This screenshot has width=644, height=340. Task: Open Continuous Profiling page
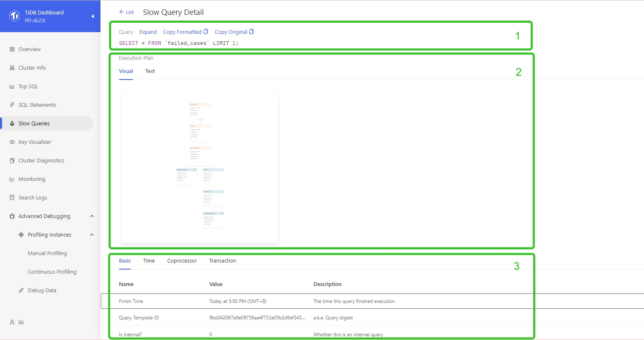pos(52,272)
